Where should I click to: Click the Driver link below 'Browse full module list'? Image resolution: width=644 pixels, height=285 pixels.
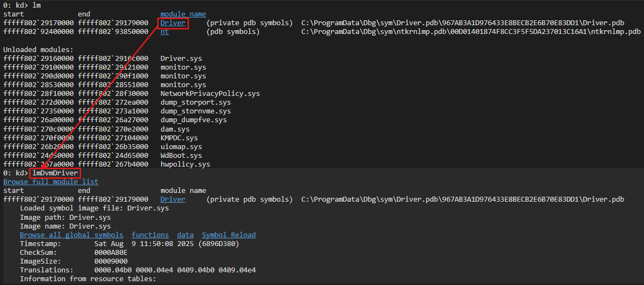[173, 200]
